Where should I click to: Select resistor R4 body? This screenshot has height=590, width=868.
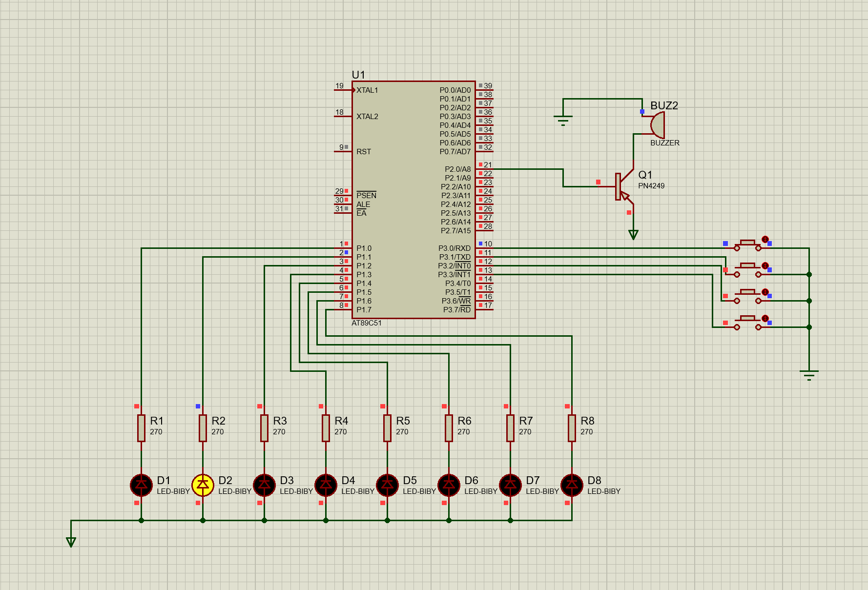pos(326,428)
